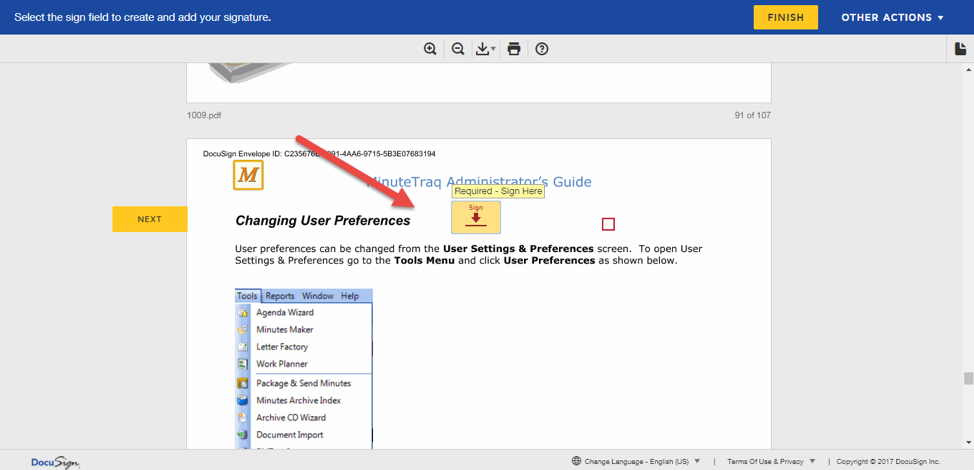The height and width of the screenshot is (470, 974).
Task: Expand the Other Actions dropdown
Action: coord(892,17)
